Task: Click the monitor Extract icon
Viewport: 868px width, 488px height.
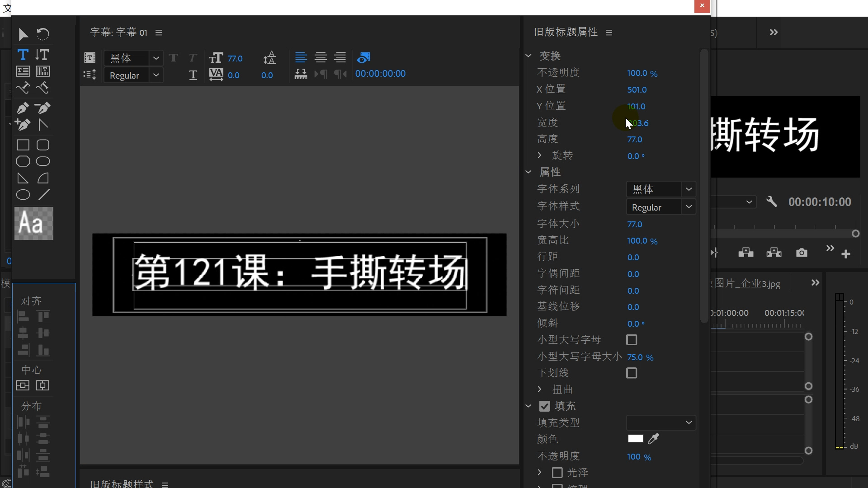Action: (774, 252)
